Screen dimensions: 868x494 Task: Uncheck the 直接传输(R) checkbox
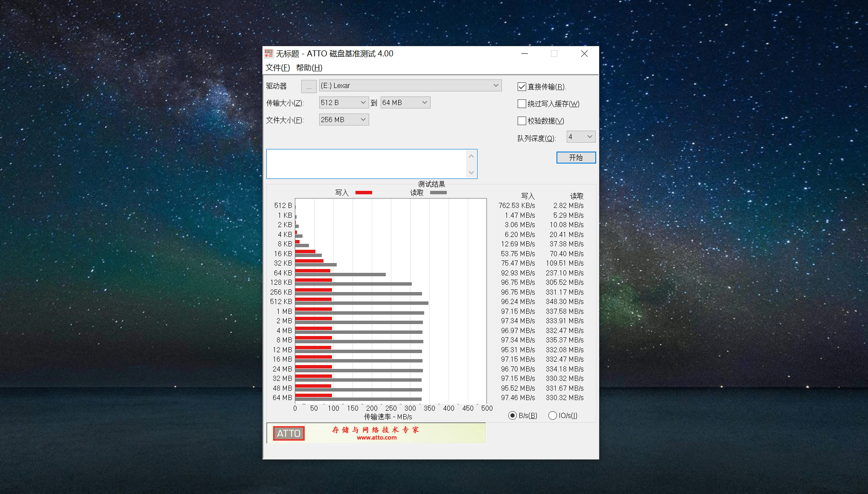point(521,87)
